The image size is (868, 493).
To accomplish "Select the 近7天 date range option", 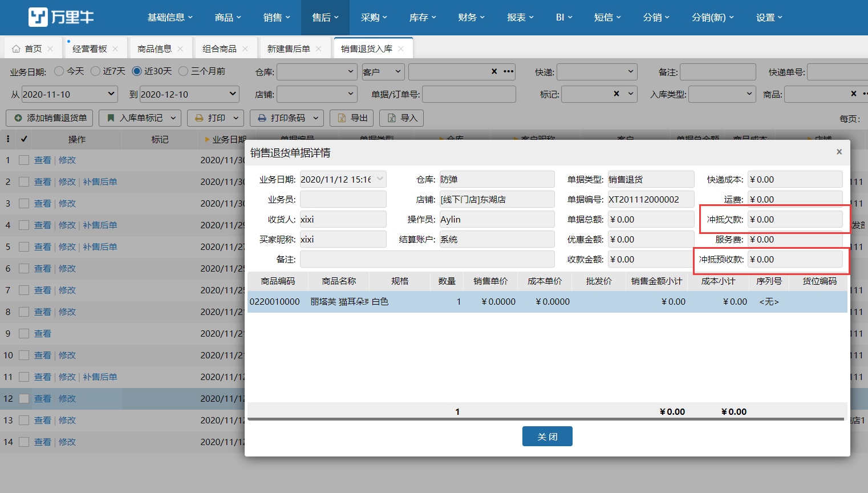I will tap(95, 71).
